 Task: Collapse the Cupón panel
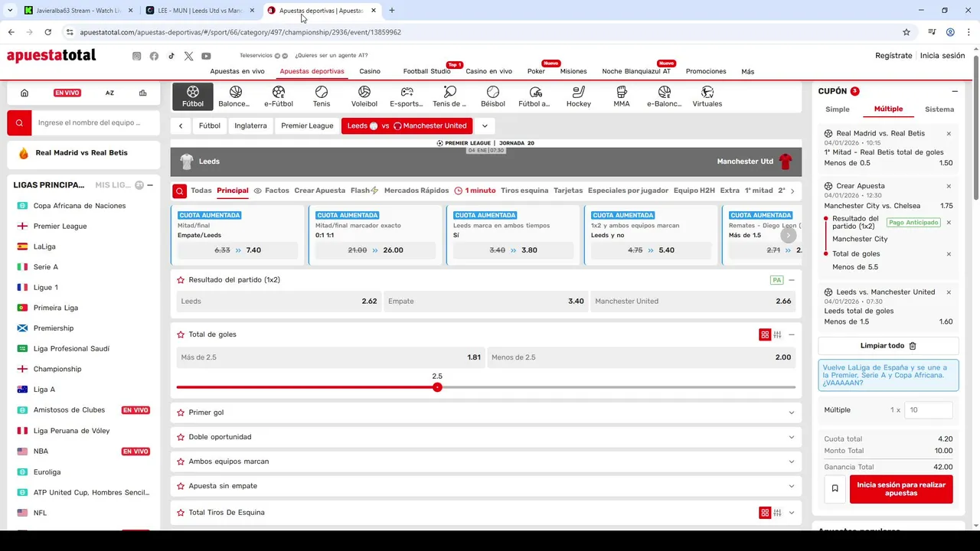coord(955,91)
